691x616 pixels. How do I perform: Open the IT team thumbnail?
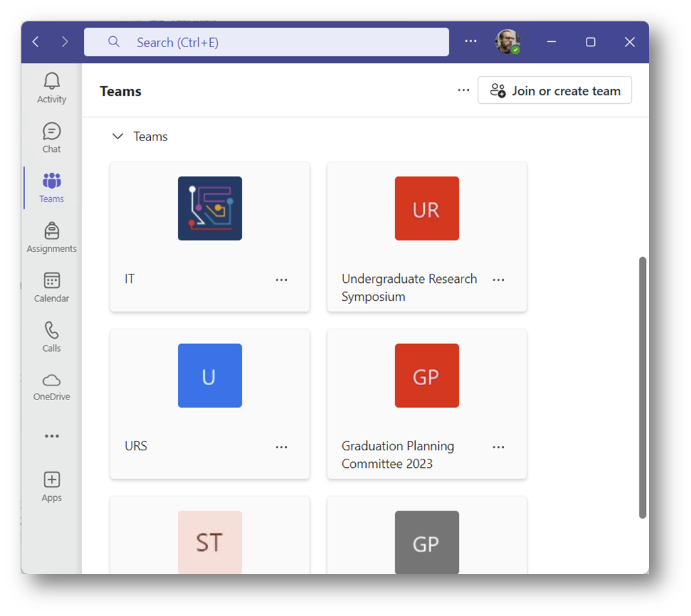(x=210, y=209)
